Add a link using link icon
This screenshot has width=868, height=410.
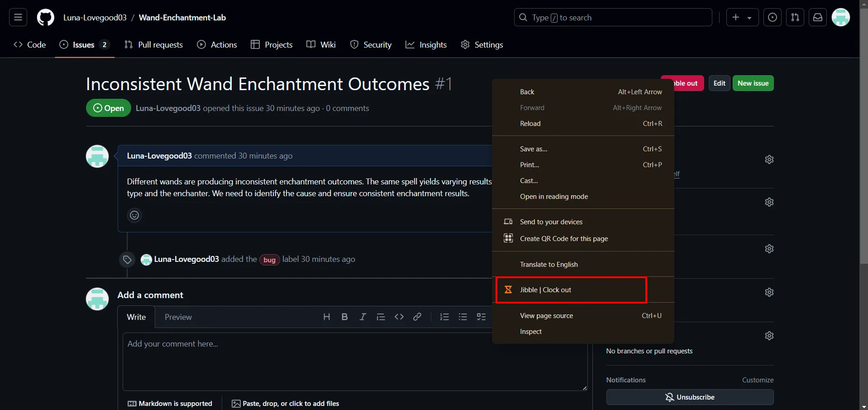coord(417,317)
